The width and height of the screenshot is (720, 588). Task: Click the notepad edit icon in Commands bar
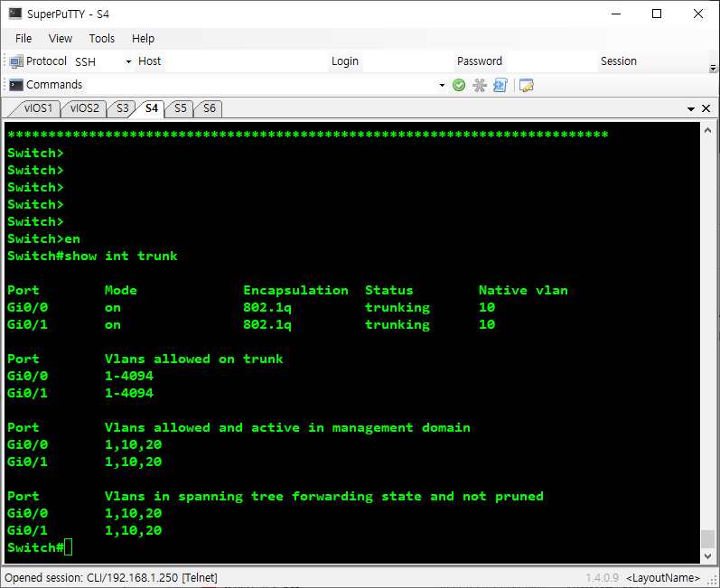527,85
